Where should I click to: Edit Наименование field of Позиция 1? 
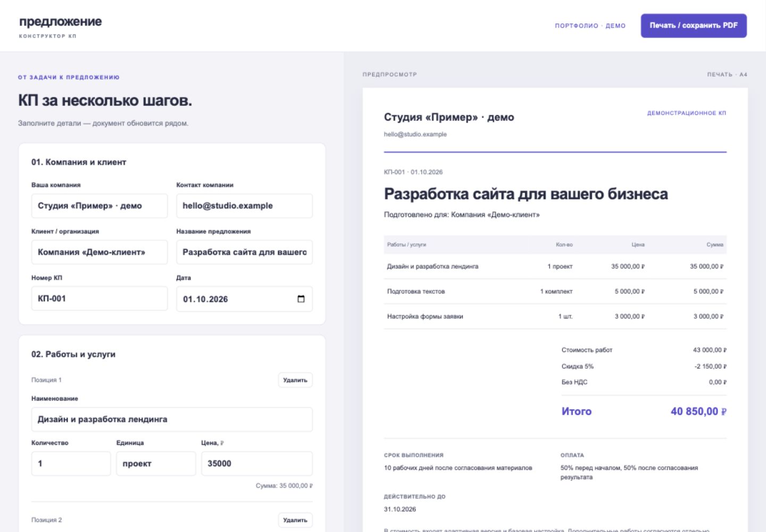(172, 419)
